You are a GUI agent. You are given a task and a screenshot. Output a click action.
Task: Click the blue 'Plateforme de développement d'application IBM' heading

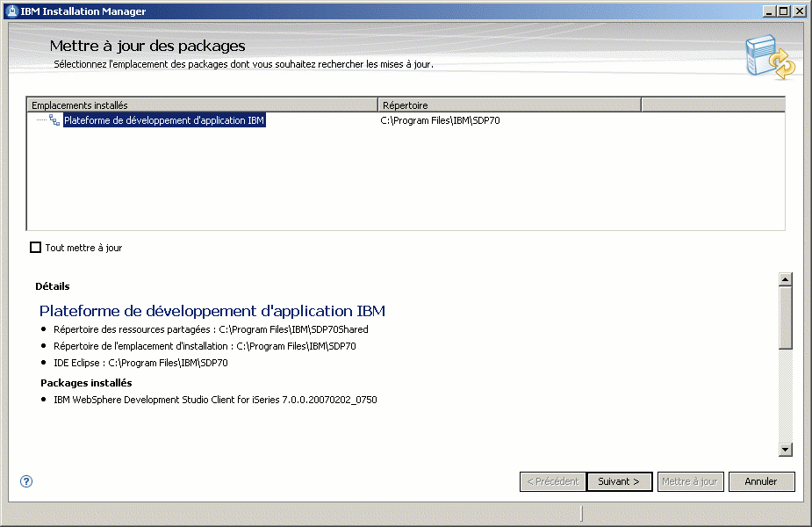click(212, 311)
